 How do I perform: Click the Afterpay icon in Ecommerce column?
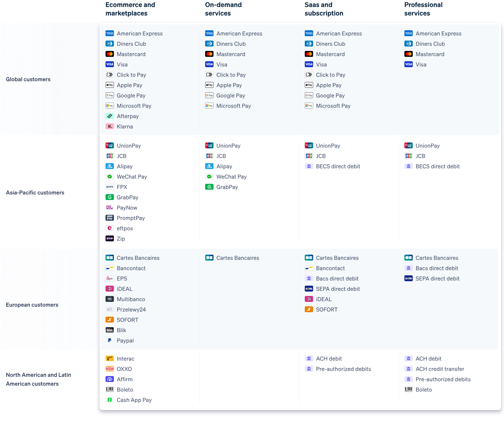coord(110,116)
